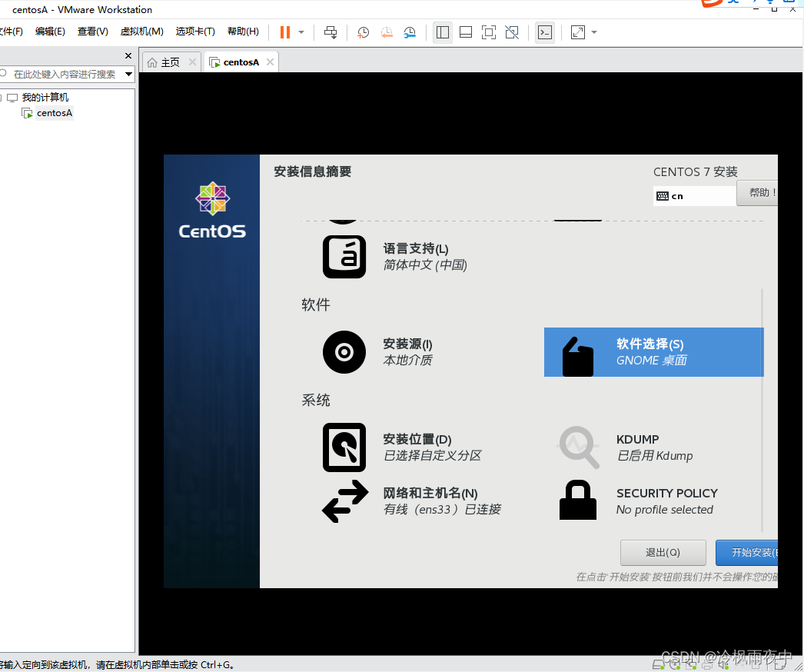Click the cn keyboard layout indicator
This screenshot has width=804, height=672.
695,196
